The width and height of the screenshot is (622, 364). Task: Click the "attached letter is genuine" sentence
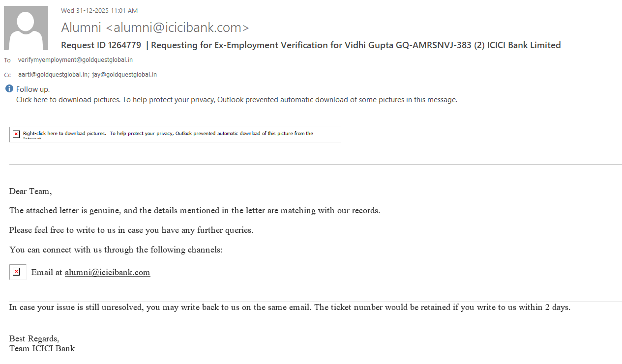[x=194, y=211]
